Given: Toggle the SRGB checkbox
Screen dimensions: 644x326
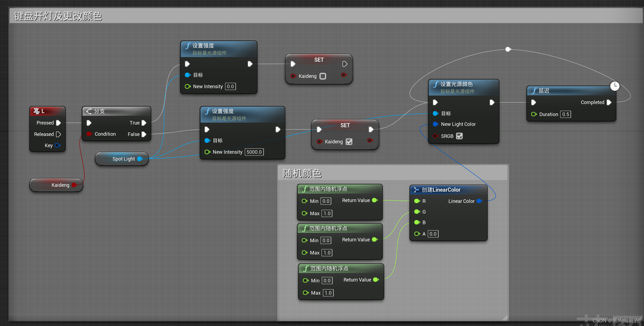Looking at the screenshot, I should (459, 136).
